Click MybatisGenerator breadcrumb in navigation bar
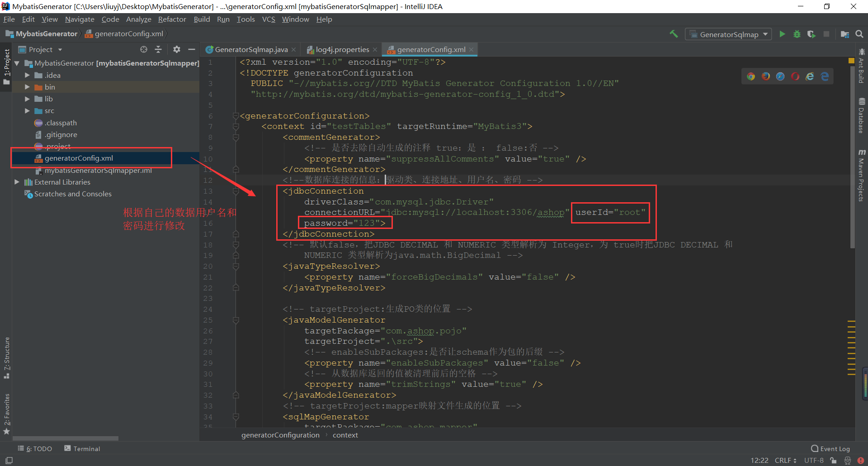 [x=42, y=34]
